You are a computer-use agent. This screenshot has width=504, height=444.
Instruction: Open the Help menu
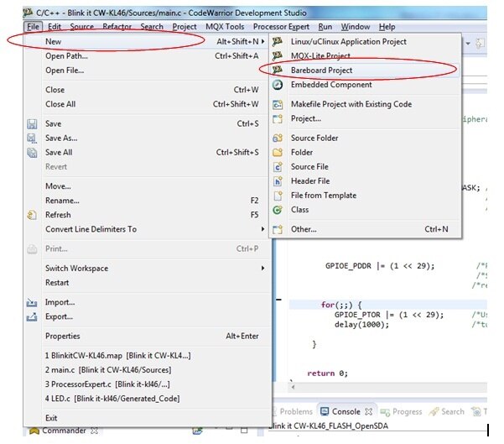(387, 27)
